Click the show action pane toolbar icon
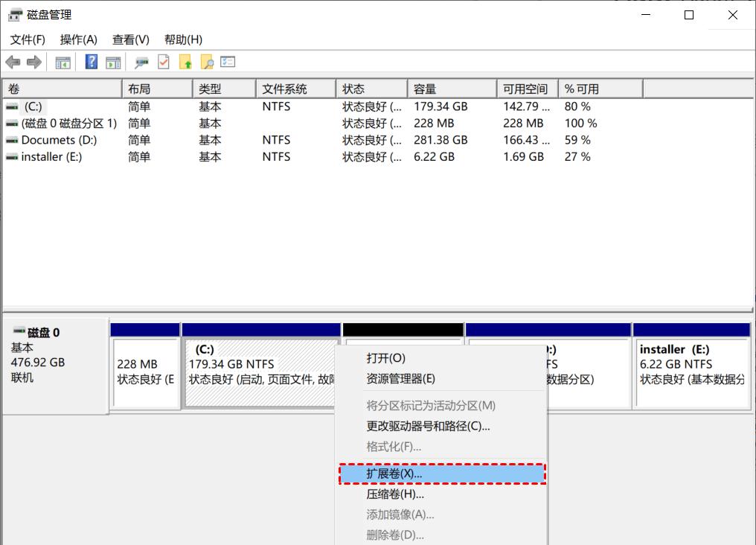 tap(113, 62)
